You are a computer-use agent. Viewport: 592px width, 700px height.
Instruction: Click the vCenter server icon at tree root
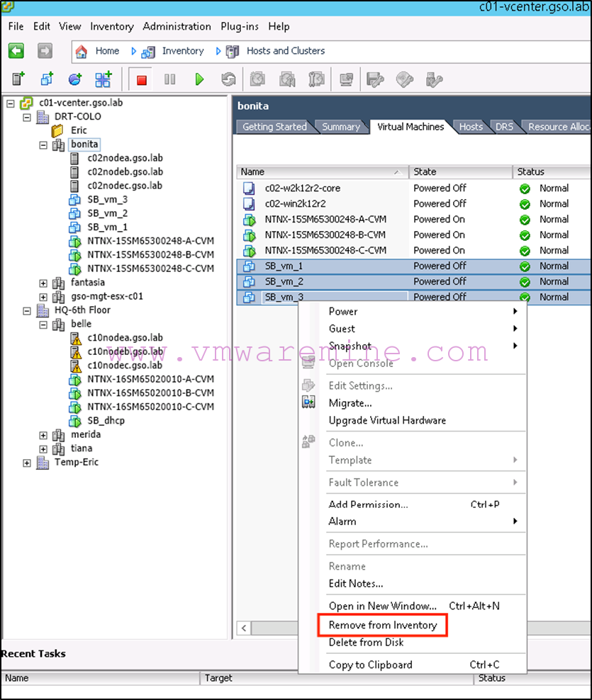(26, 103)
